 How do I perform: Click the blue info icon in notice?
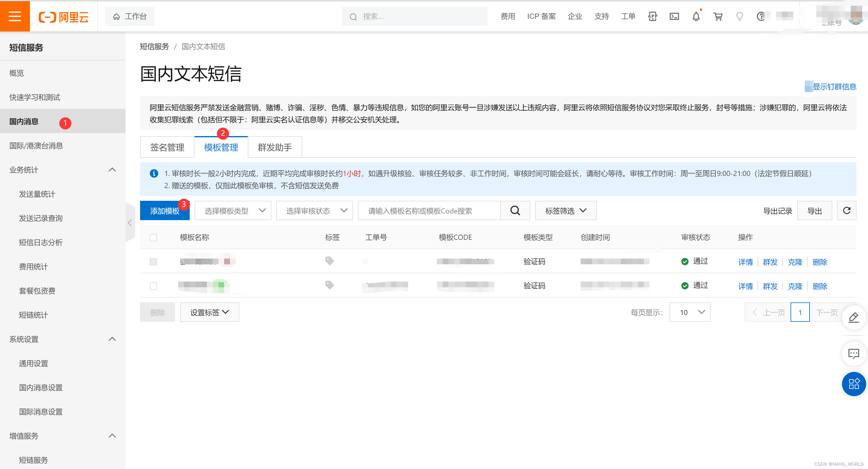[x=154, y=173]
